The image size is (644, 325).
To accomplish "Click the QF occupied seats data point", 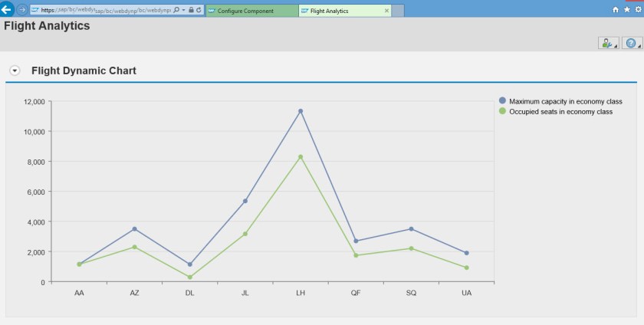I will pos(356,255).
